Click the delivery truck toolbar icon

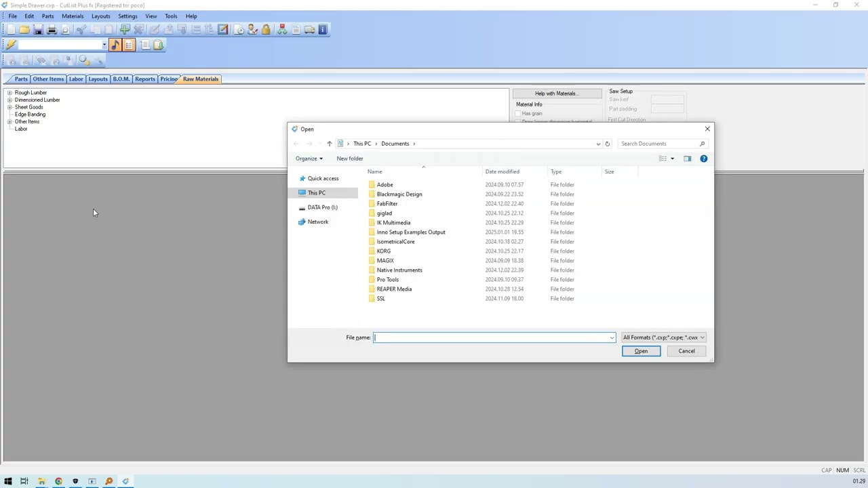click(x=309, y=30)
